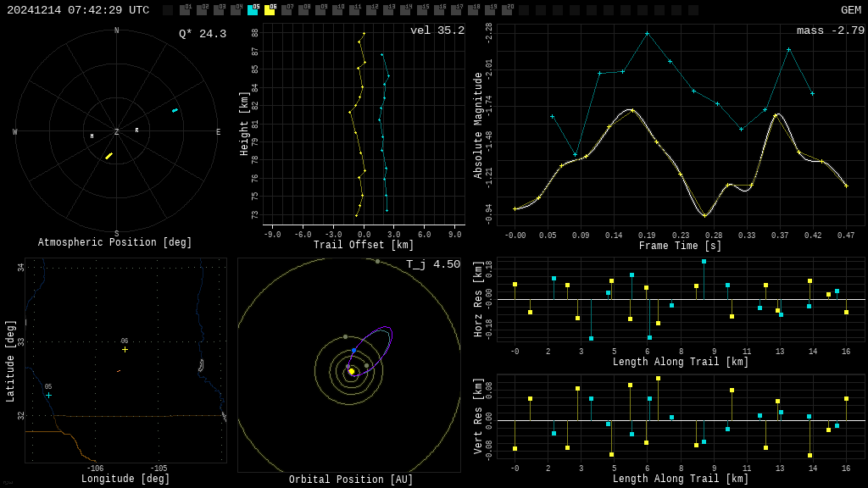Click the vel 35.2 velocity readout

tap(437, 30)
